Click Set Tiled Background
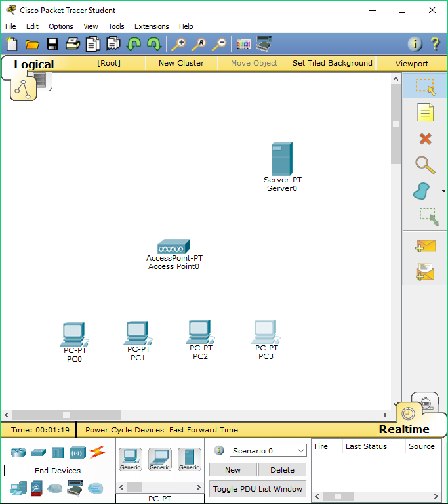Screen dimensions: 448x504 click(333, 63)
